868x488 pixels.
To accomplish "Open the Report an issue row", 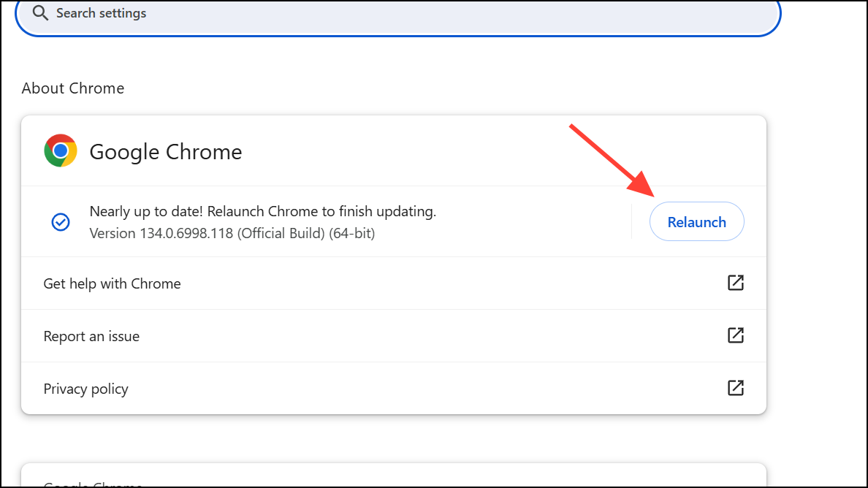I will coord(292,335).
